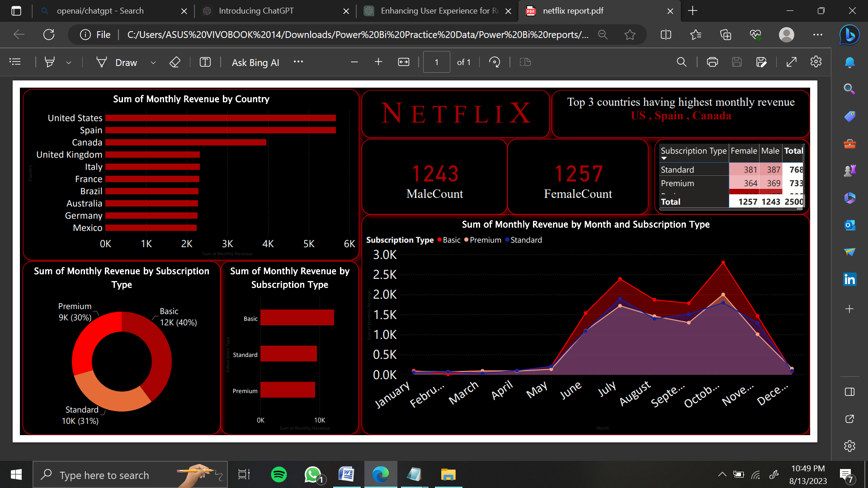Viewport: 868px width, 488px height.
Task: Select the Erase annotation tool
Action: pos(175,62)
